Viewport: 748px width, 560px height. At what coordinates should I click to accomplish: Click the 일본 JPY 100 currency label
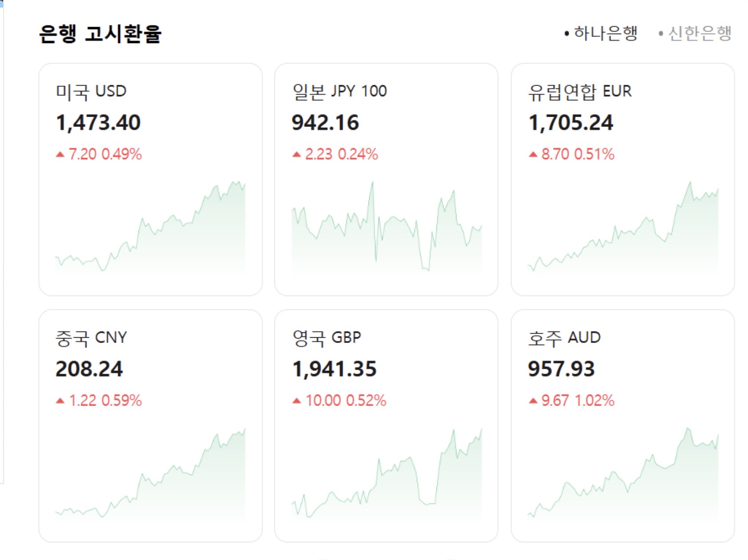[340, 91]
